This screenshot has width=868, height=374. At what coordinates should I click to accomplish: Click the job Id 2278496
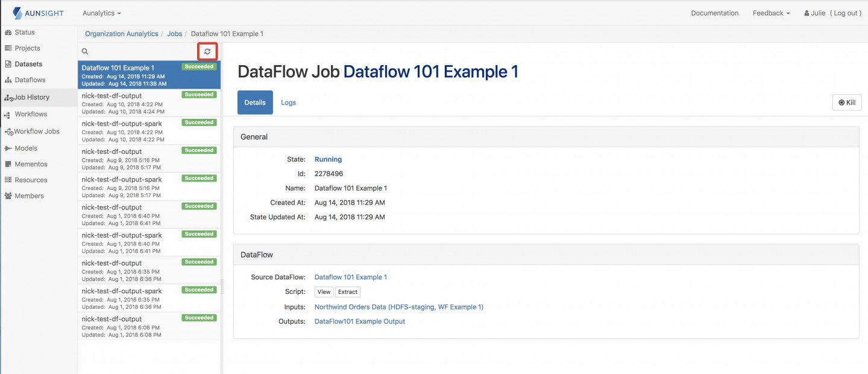click(329, 174)
